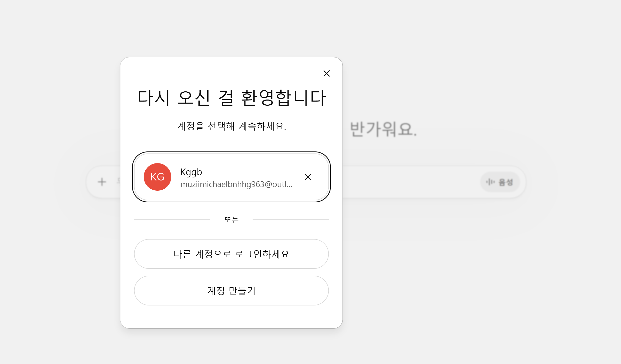This screenshot has height=364, width=621.
Task: Click the placeholder text beside plus icon
Action: pos(118,181)
